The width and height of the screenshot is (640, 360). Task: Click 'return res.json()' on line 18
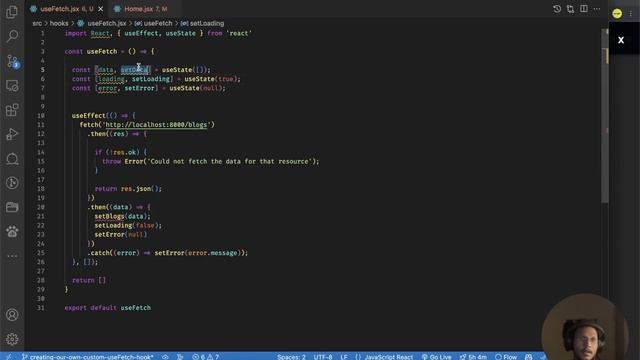128,189
